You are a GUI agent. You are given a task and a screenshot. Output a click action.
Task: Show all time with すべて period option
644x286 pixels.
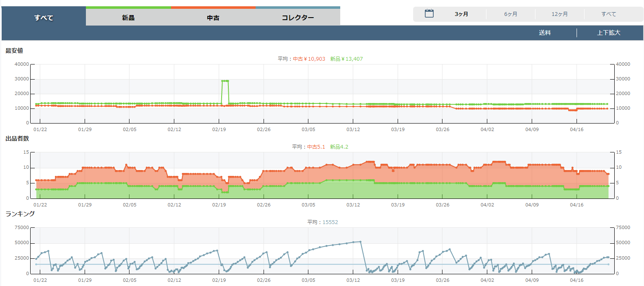coord(608,14)
